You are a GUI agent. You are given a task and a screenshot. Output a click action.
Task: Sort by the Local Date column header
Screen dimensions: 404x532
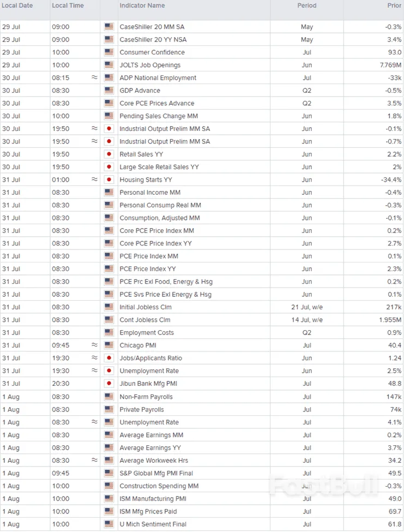click(x=18, y=5)
